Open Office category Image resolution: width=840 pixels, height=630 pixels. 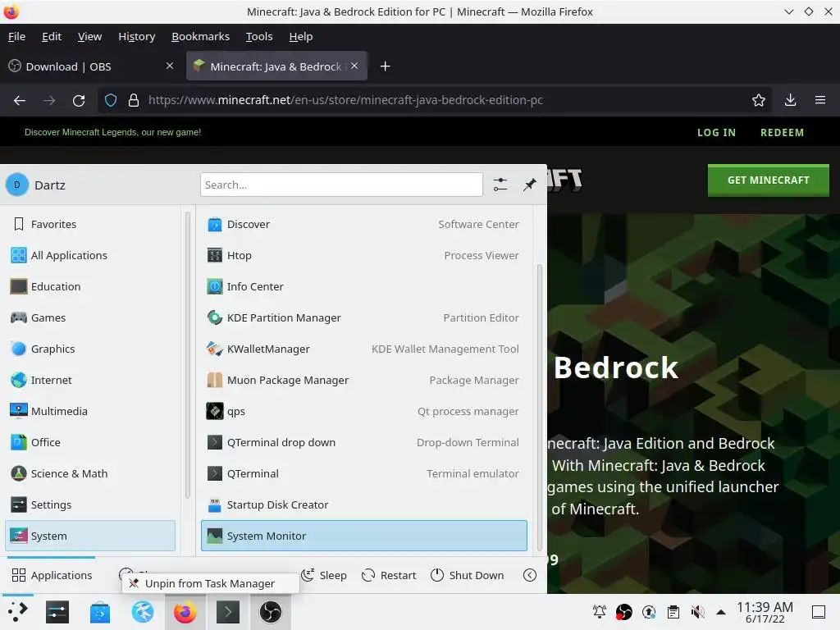click(90, 442)
